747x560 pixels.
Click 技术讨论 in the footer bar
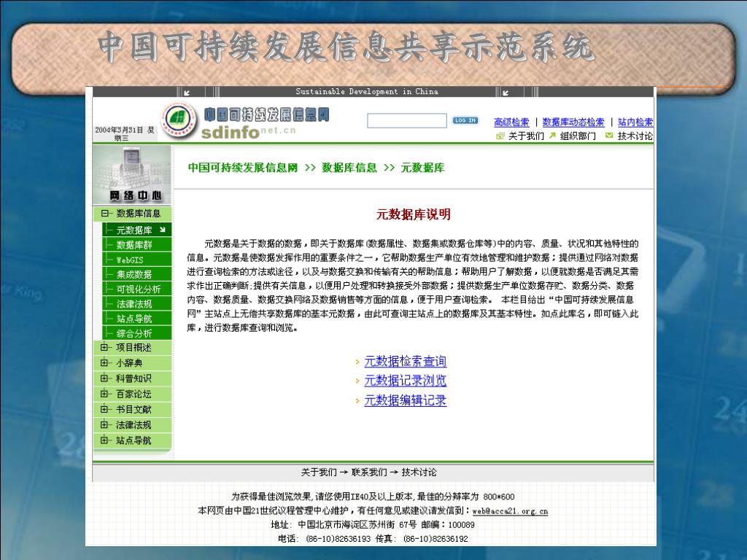click(419, 472)
